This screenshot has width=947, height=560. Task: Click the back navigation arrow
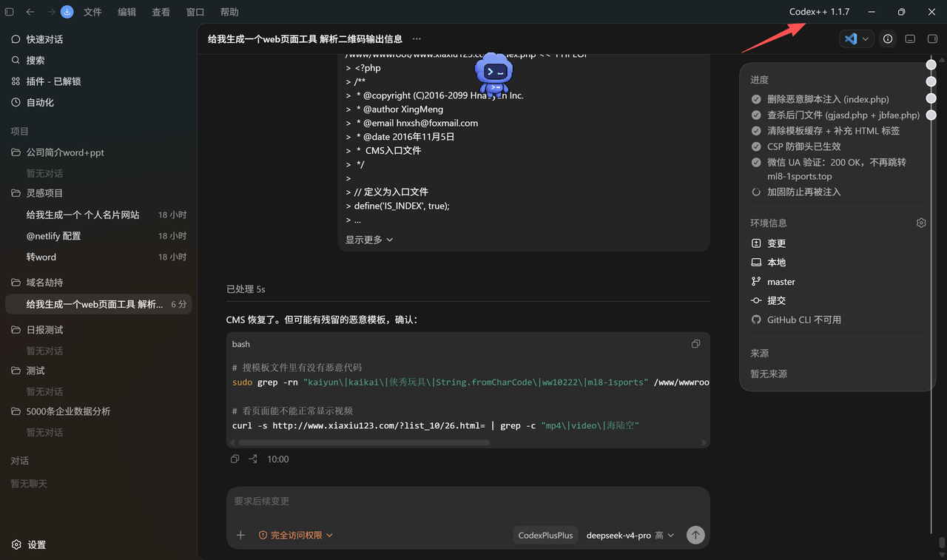pyautogui.click(x=30, y=12)
